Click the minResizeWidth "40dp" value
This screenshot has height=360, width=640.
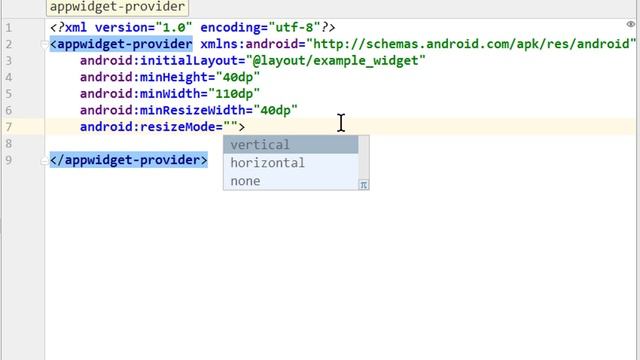click(276, 110)
